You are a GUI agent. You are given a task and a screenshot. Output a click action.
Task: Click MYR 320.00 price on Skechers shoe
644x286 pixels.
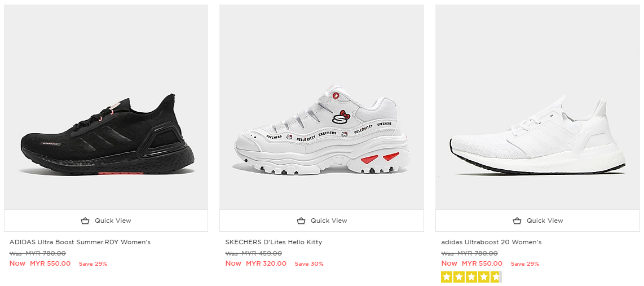point(266,263)
